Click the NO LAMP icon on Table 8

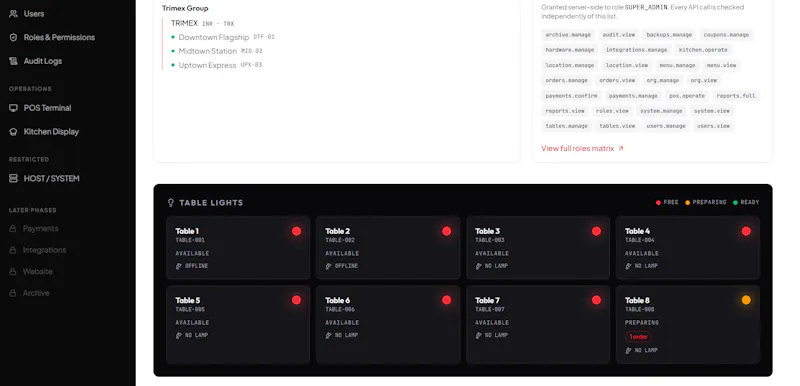click(x=629, y=351)
